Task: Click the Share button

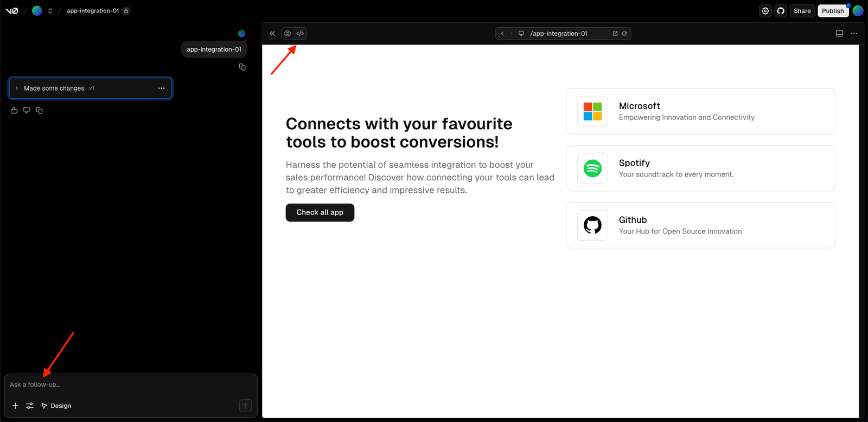Action: coord(802,11)
